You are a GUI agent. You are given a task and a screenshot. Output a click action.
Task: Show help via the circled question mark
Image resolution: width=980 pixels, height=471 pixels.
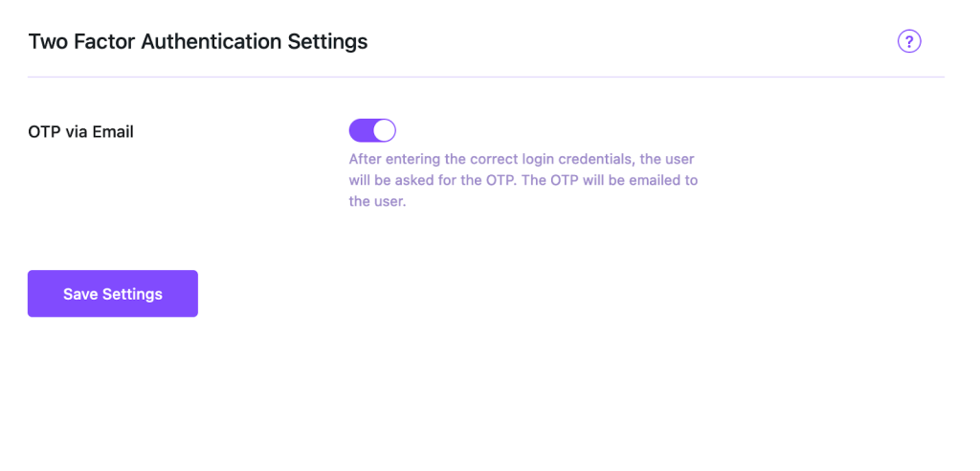pyautogui.click(x=908, y=41)
